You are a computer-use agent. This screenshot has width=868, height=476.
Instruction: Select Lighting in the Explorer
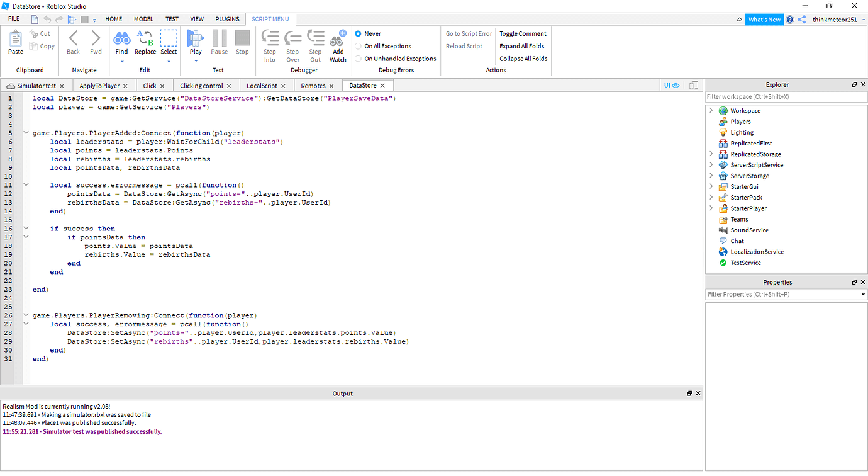742,133
